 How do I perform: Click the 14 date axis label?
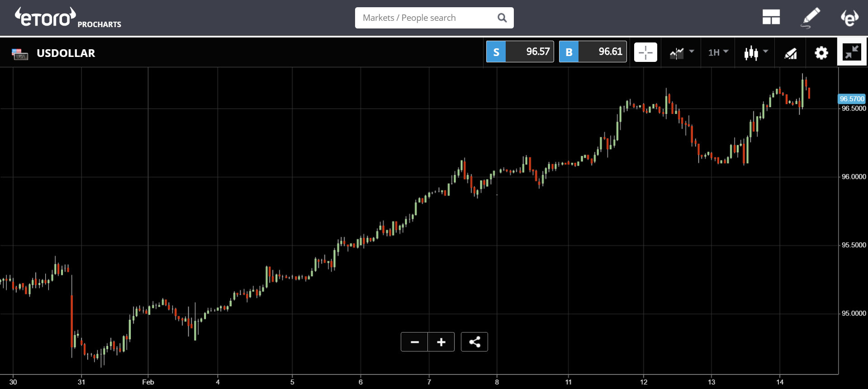(x=780, y=382)
